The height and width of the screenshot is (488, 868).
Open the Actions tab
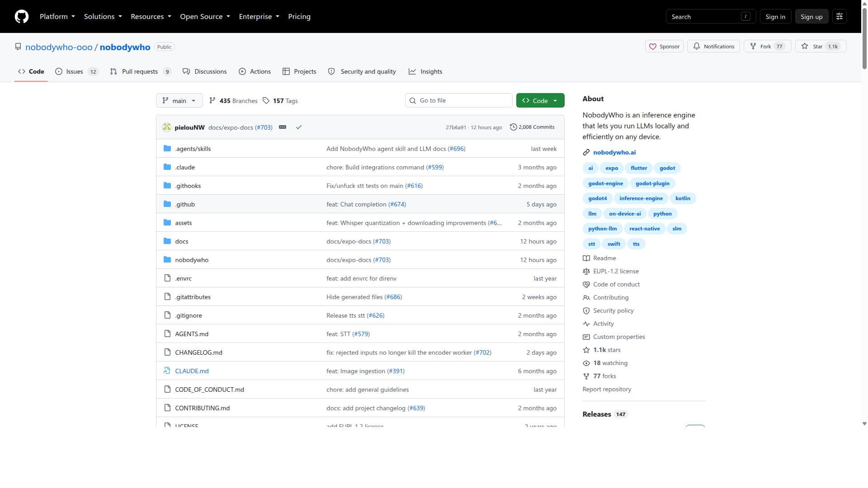click(x=255, y=71)
